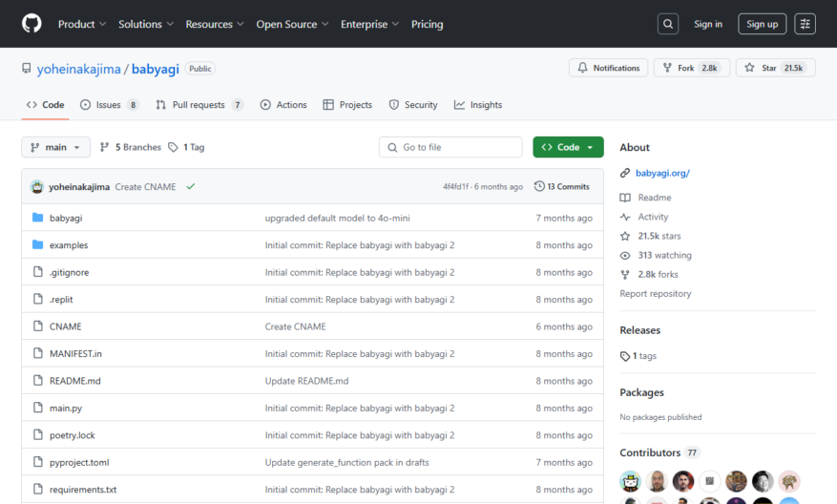
Task: Open 'Update generate_function pack in drafts' commit
Action: pyautogui.click(x=347, y=462)
